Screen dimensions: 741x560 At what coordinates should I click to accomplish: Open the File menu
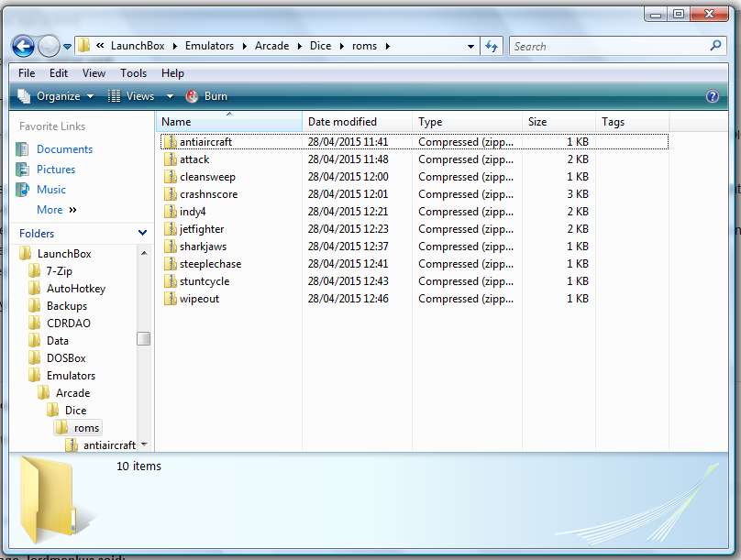click(x=27, y=73)
